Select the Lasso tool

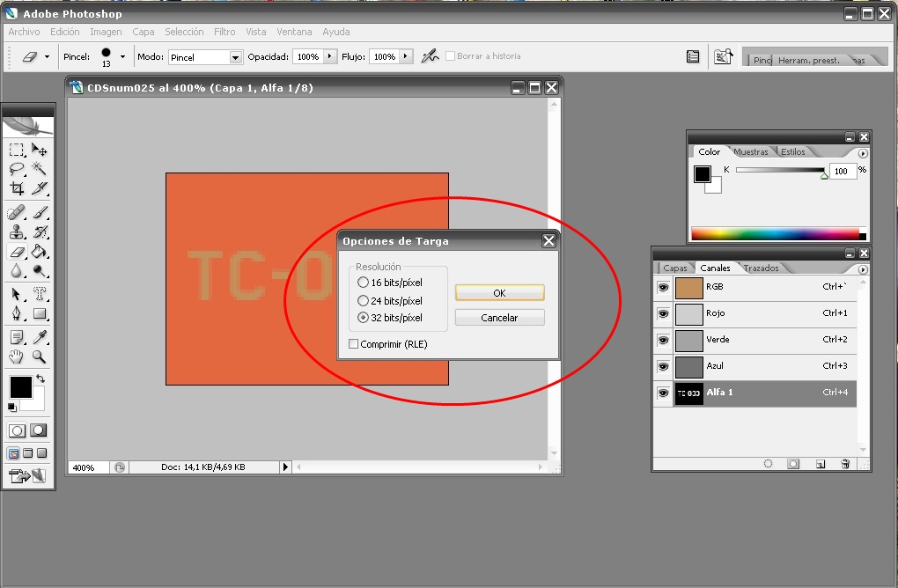[17, 169]
